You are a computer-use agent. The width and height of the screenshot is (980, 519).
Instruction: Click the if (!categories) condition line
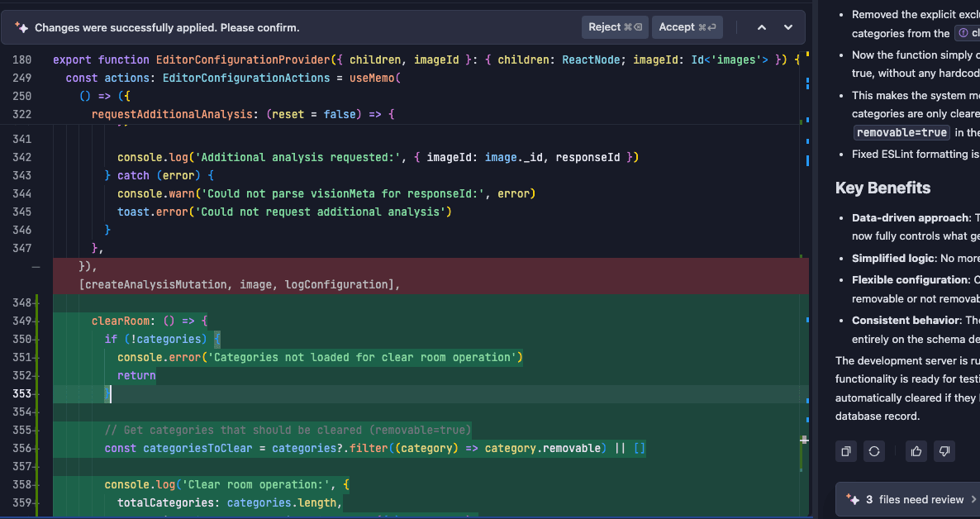point(163,339)
